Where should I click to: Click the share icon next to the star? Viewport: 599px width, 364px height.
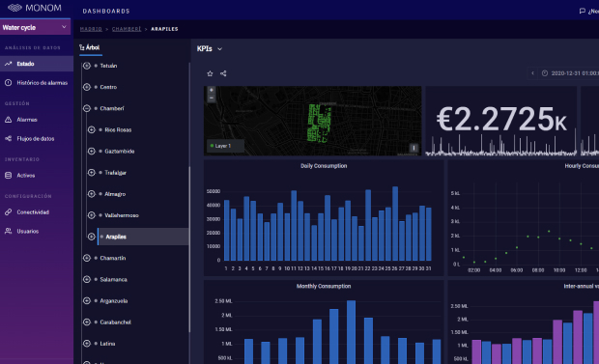[223, 73]
